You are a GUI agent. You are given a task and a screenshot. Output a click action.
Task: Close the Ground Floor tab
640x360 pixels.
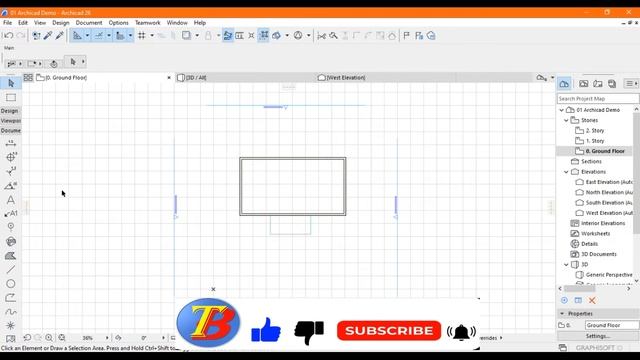pyautogui.click(x=169, y=78)
